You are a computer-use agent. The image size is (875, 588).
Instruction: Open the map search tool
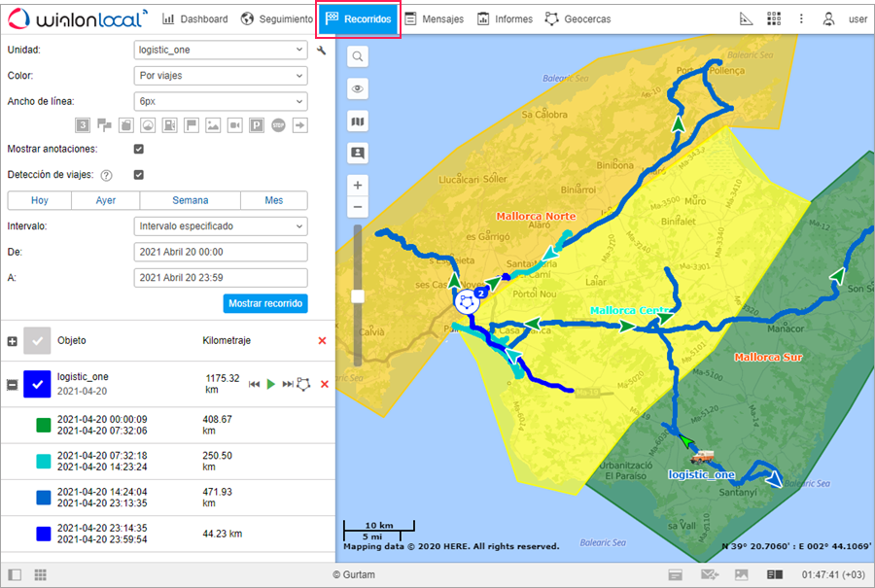coord(358,57)
